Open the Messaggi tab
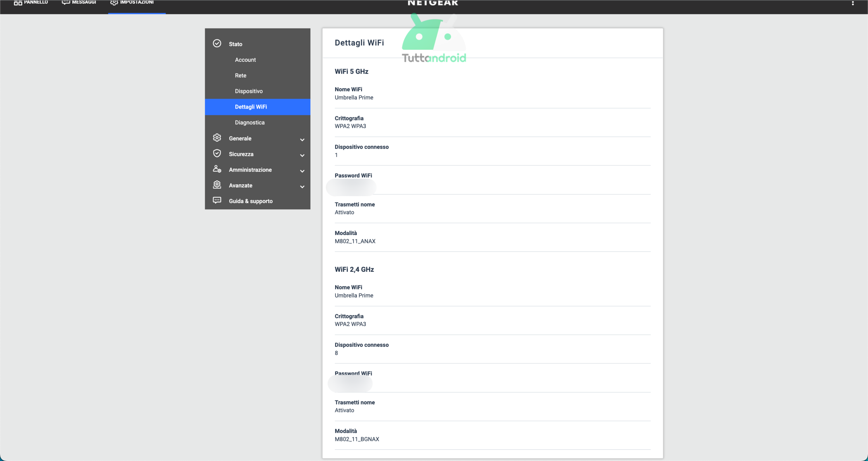This screenshot has height=461, width=868. tap(79, 3)
